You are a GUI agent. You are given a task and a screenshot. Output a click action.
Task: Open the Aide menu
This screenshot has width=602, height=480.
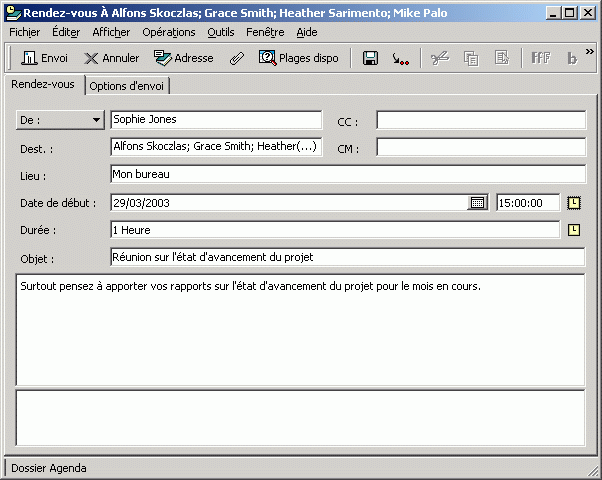pos(307,32)
